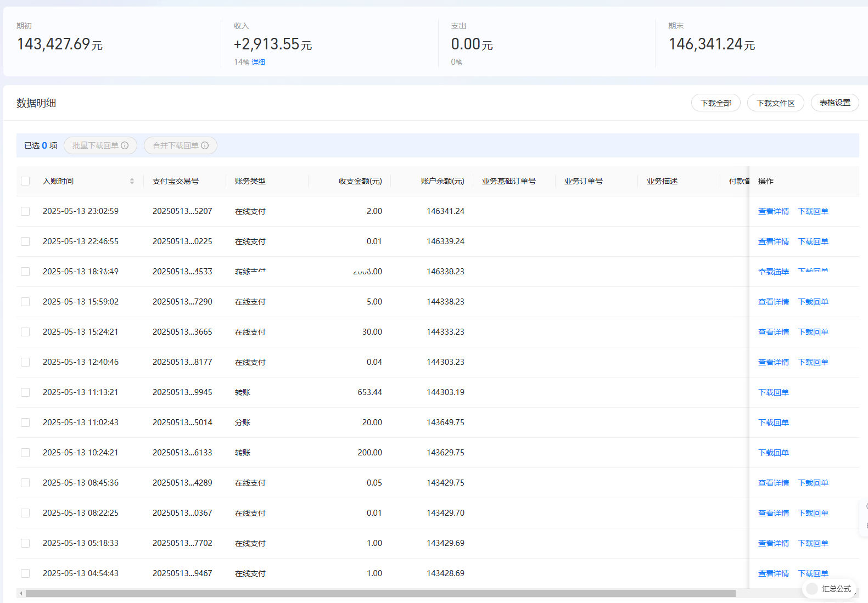868x603 pixels.
Task: Open 表格设置 table settings
Action: [x=835, y=103]
